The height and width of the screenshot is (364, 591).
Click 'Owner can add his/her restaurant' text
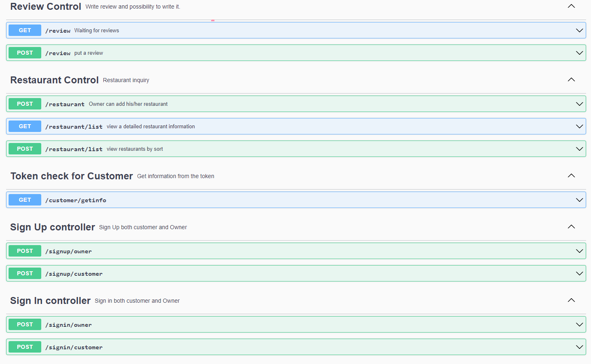128,104
